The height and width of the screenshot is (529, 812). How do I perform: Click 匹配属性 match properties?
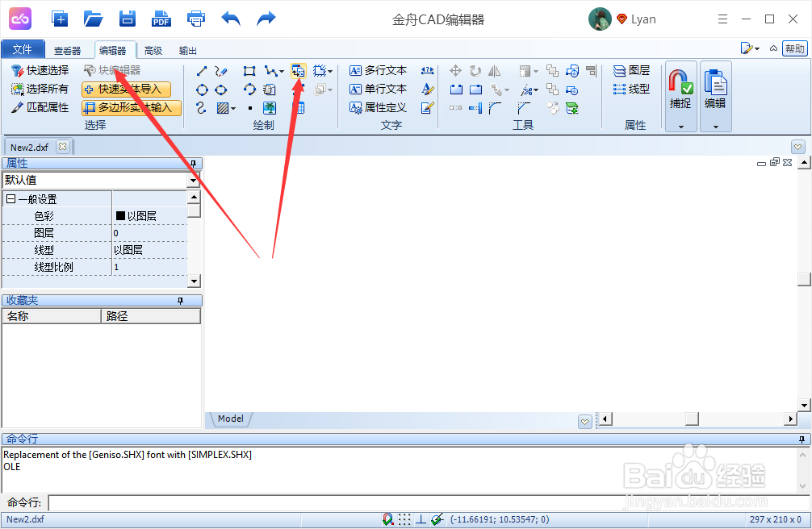(40, 108)
